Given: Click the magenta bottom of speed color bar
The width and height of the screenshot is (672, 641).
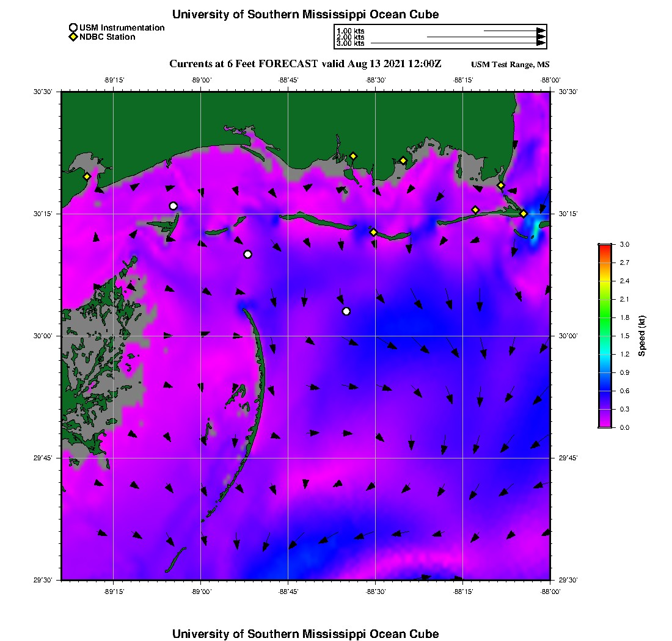Looking at the screenshot, I should [605, 425].
